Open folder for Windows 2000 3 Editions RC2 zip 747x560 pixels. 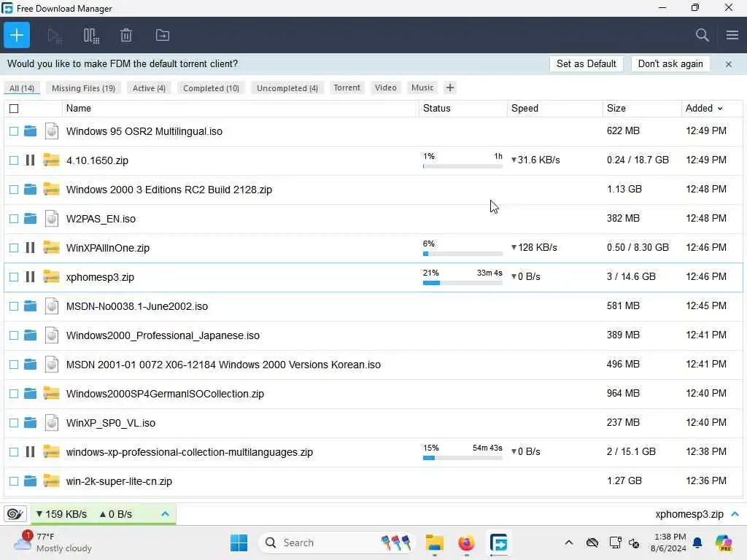30,189
